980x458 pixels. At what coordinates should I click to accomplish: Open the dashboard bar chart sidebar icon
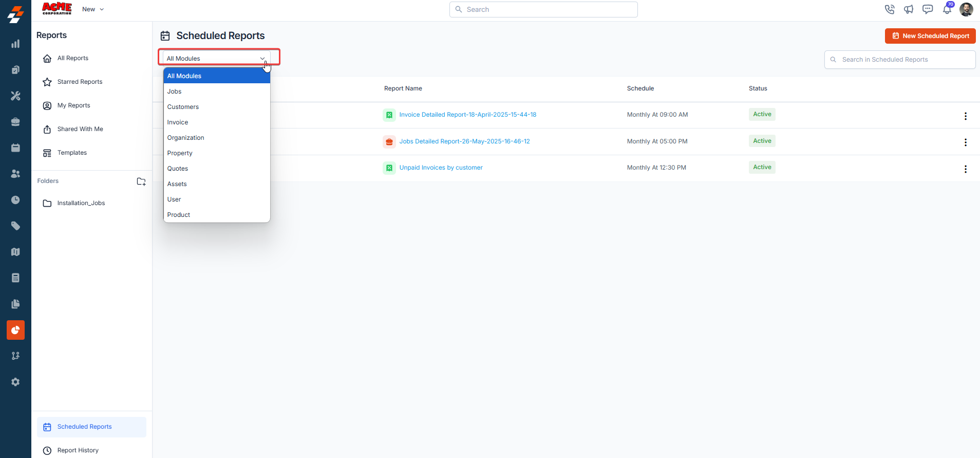click(x=15, y=44)
